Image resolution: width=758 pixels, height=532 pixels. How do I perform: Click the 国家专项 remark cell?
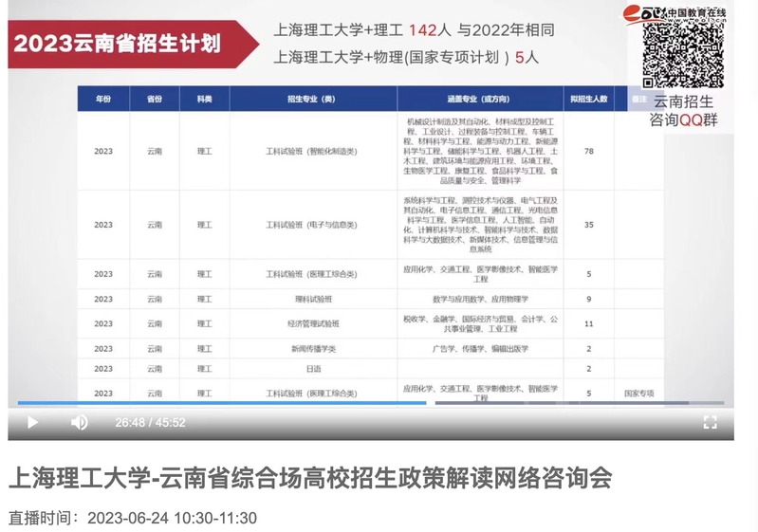point(639,394)
